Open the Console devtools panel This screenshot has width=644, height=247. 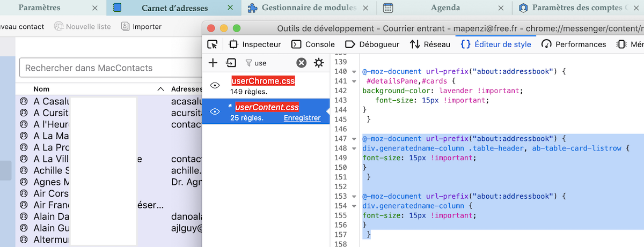pos(313,44)
